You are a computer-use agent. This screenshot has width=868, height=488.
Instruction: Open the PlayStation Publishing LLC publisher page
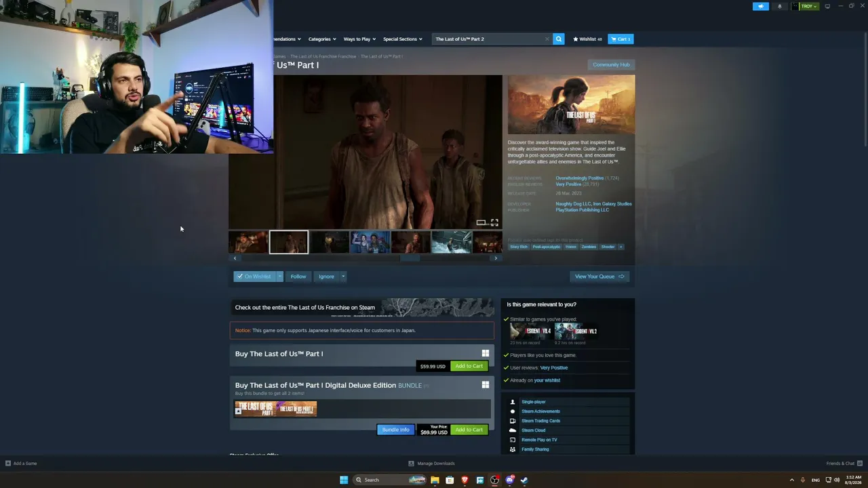pos(583,210)
